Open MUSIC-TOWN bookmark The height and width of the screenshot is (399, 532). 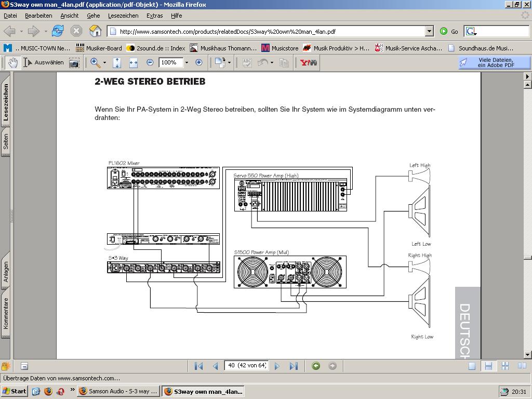pos(37,48)
